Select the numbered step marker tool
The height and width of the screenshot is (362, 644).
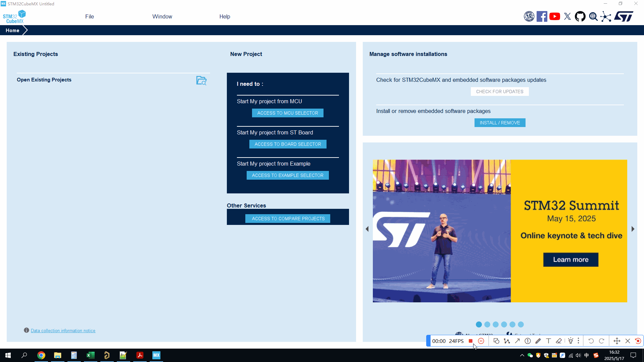click(x=528, y=341)
